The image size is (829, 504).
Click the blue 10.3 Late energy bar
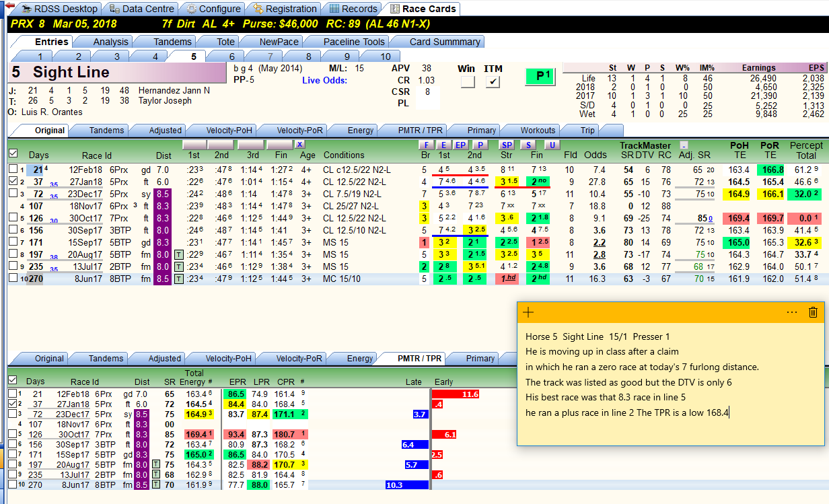click(407, 484)
